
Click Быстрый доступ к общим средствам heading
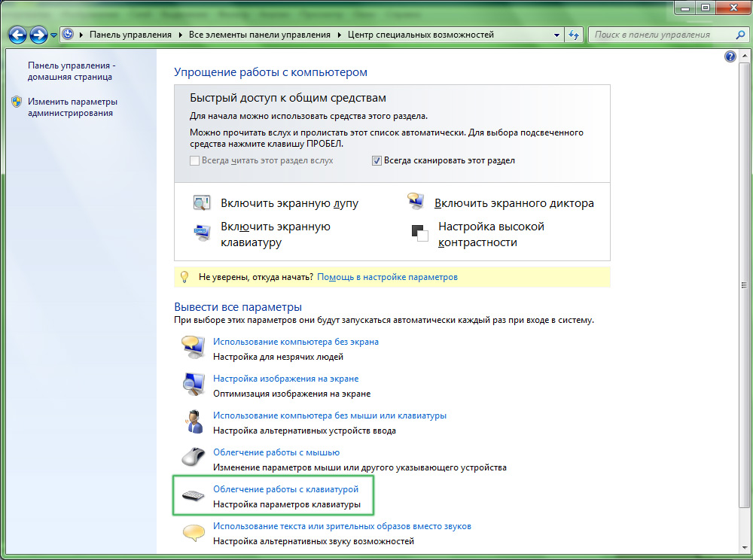pyautogui.click(x=288, y=98)
